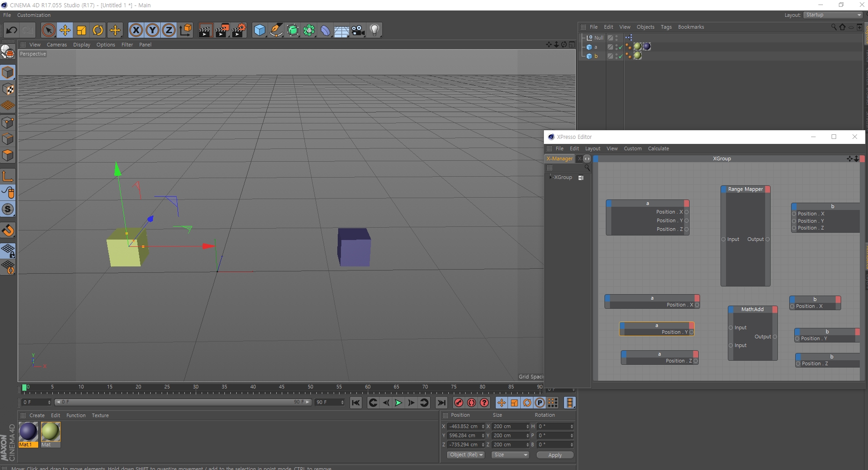Add a Floor environment object
The image size is (868, 470).
click(x=342, y=31)
